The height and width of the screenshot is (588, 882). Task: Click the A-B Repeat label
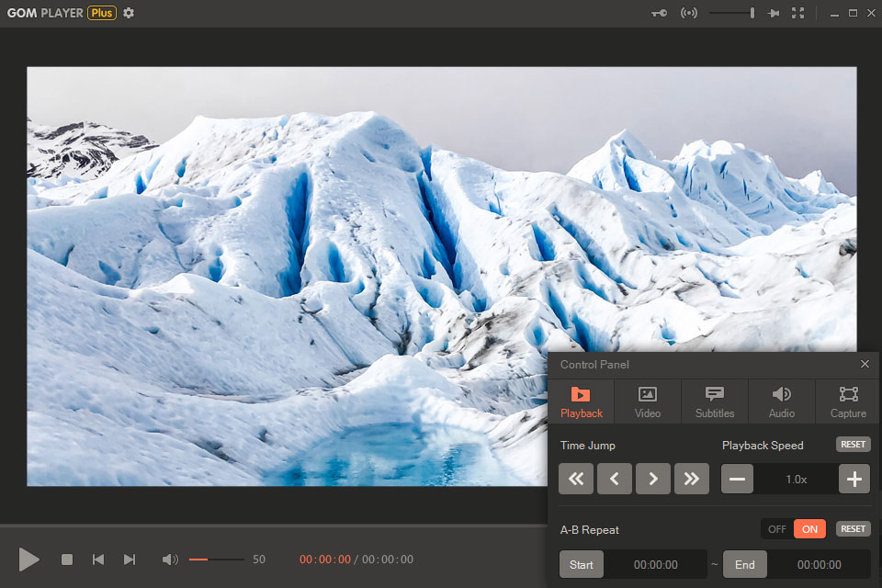[x=590, y=529]
